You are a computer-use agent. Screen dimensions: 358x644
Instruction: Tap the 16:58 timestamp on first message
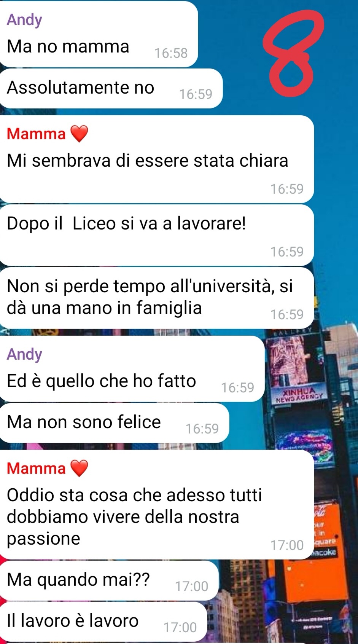pos(171,53)
